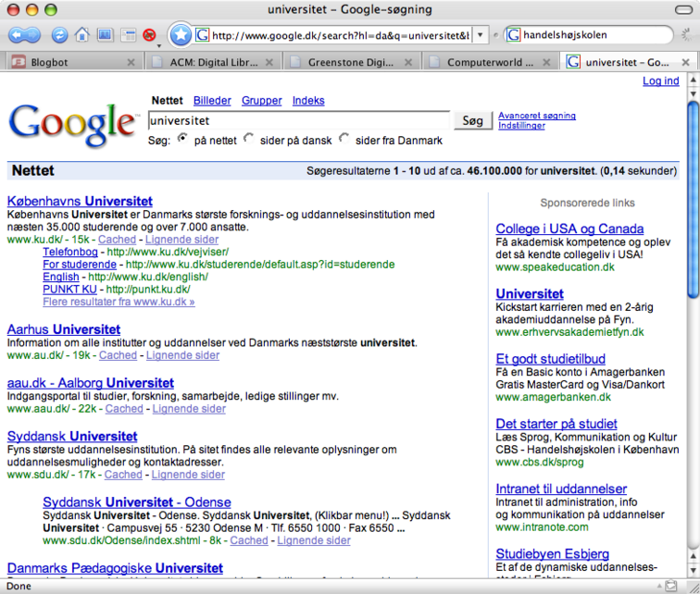Open the Indeks search category

pos(308,101)
